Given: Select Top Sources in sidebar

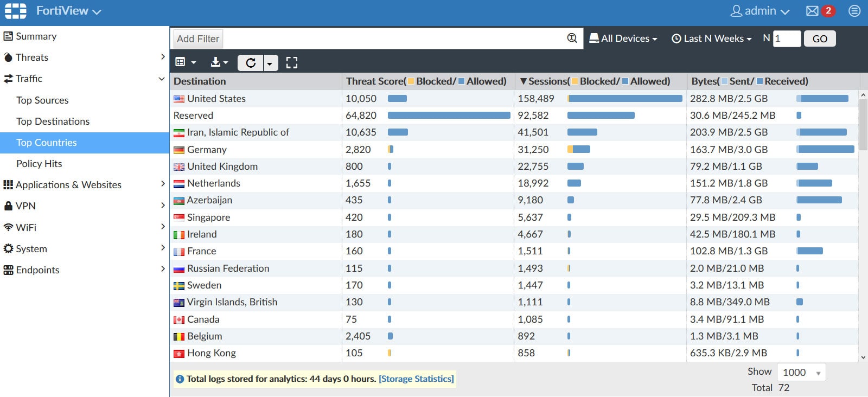Looking at the screenshot, I should [42, 100].
